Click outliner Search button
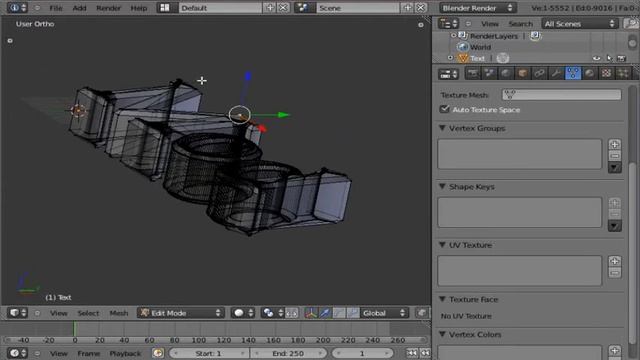 click(520, 24)
